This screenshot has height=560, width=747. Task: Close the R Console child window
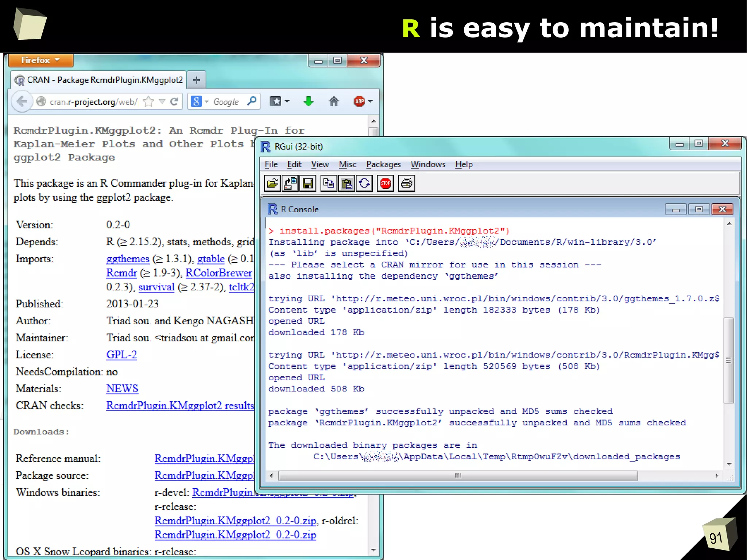pos(722,209)
